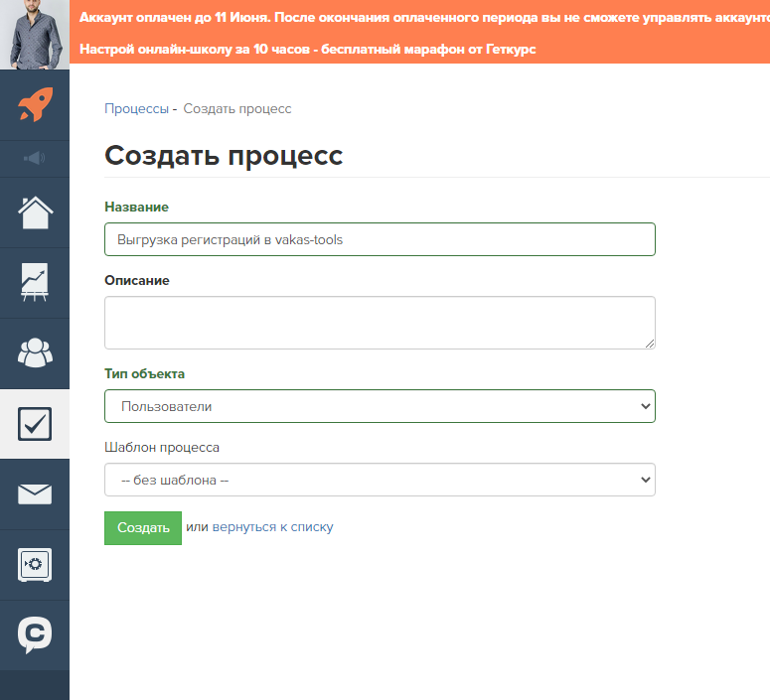
Task: Focus the Название input field
Action: tap(379, 239)
